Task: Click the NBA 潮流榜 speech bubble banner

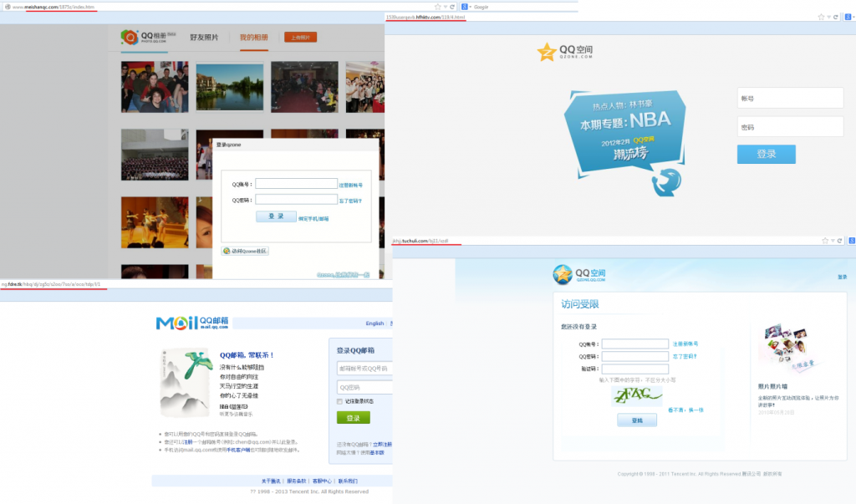Action: 624,133
